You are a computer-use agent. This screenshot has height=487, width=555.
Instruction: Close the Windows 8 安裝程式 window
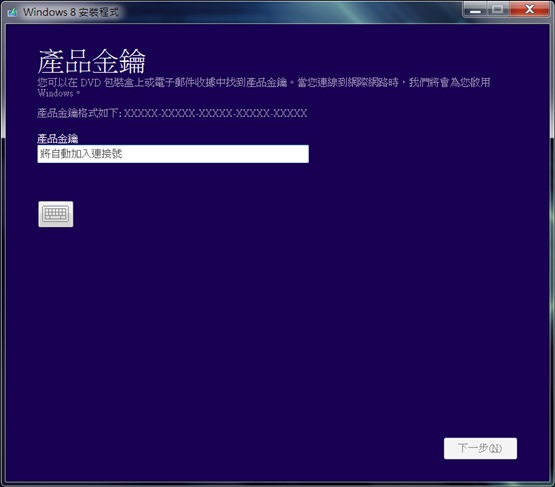[530, 10]
